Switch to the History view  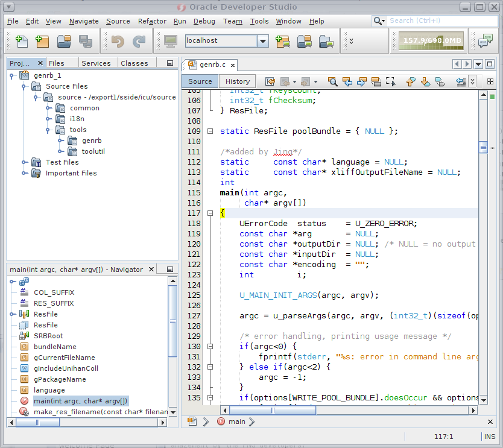click(x=237, y=81)
